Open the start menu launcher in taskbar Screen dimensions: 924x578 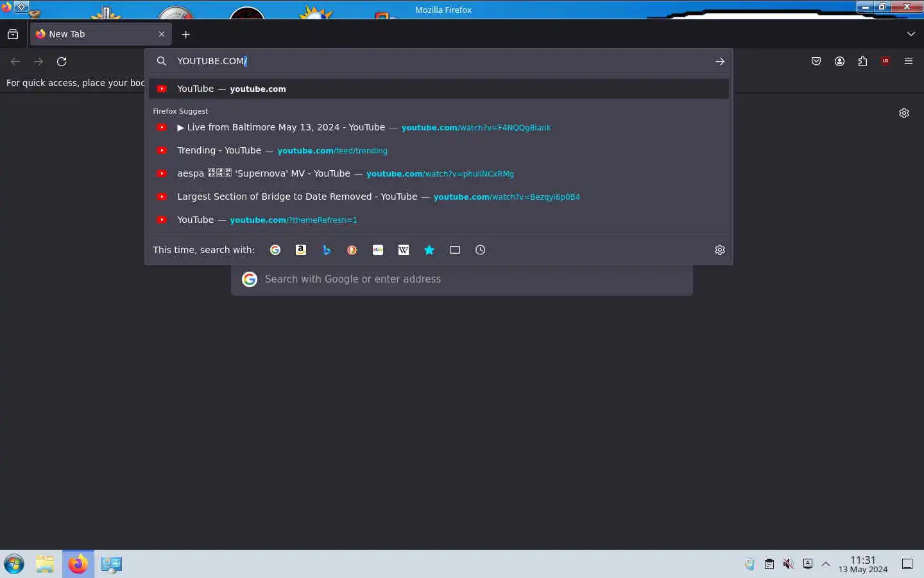14,564
